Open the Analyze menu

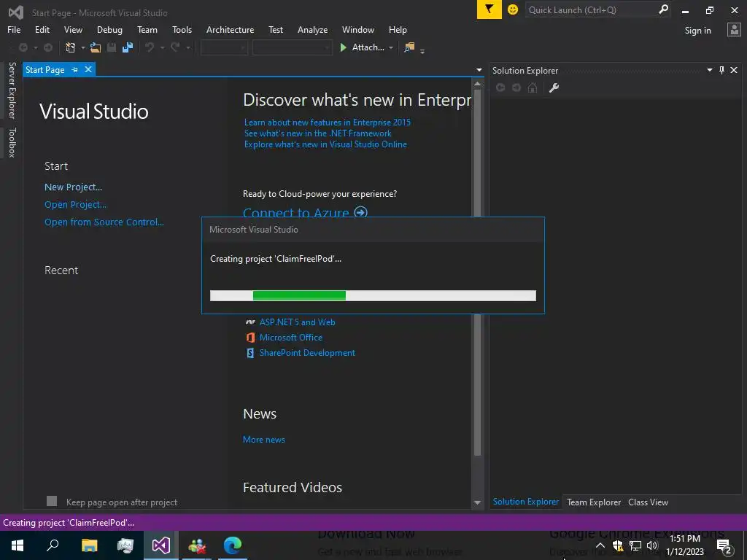(x=312, y=29)
